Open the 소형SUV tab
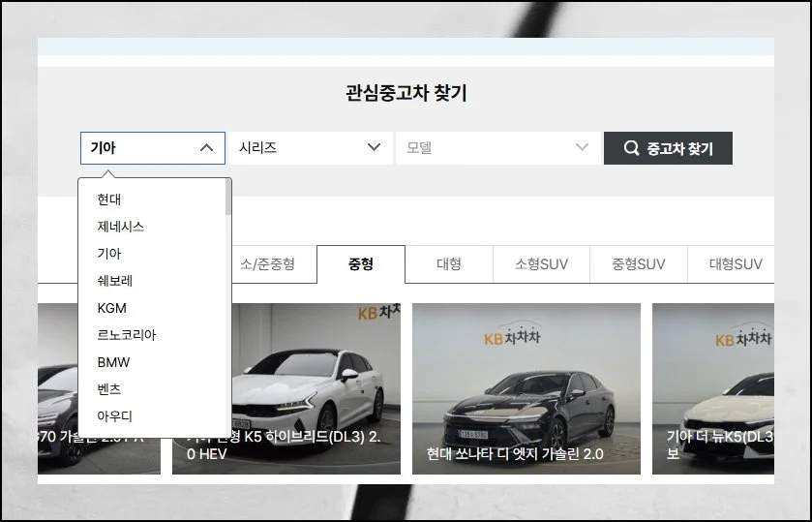Image resolution: width=812 pixels, height=522 pixels. click(541, 264)
